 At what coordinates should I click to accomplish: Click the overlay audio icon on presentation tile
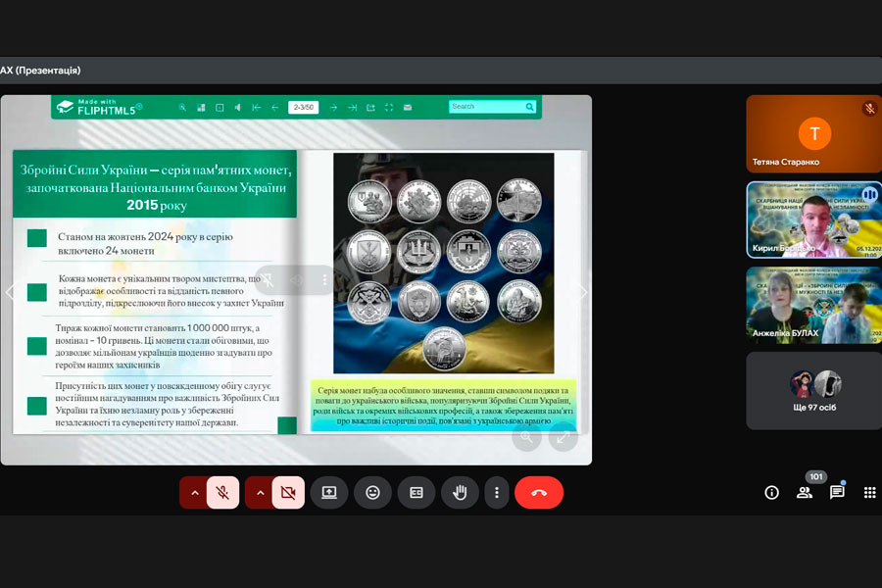click(x=296, y=279)
